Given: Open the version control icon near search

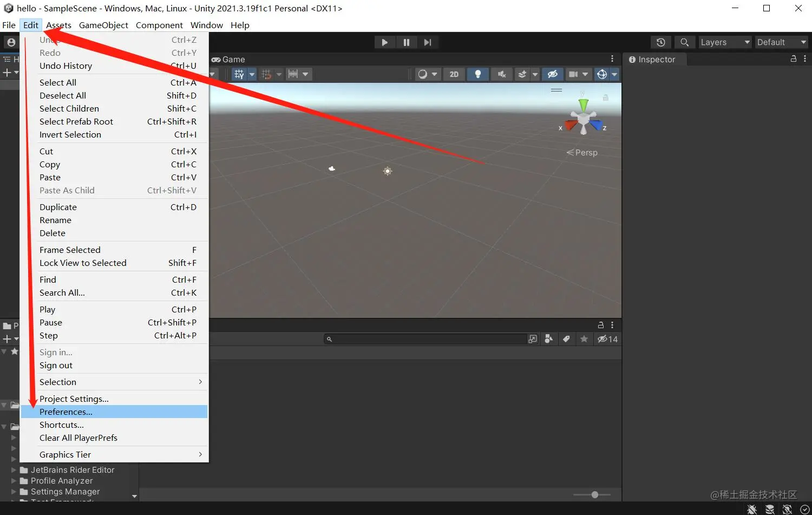Looking at the screenshot, I should [x=660, y=42].
